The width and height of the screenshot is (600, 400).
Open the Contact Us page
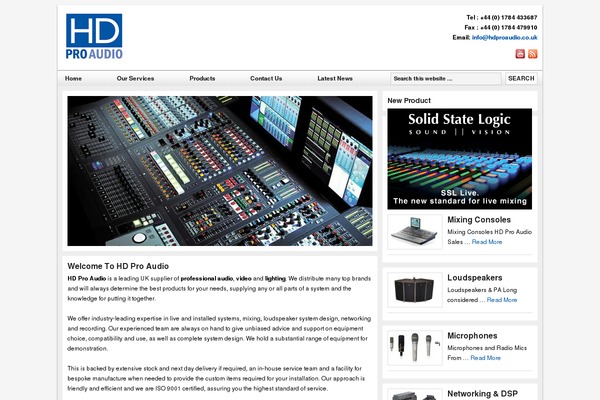pyautogui.click(x=266, y=78)
